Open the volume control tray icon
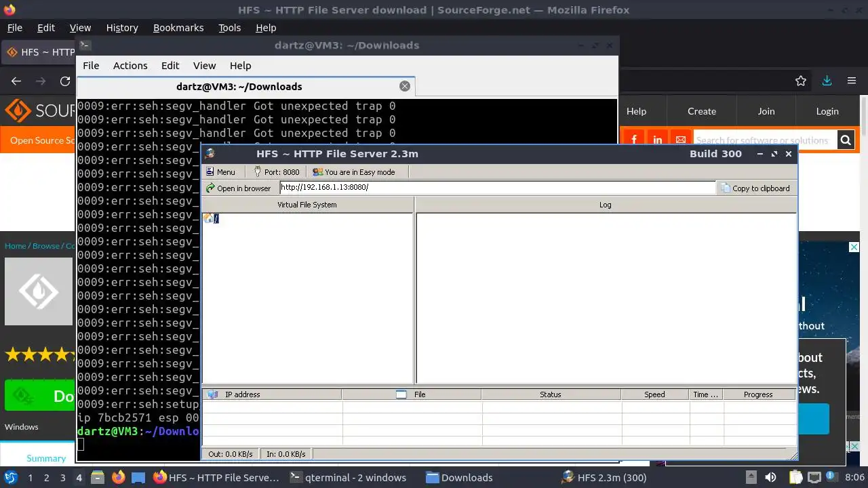The height and width of the screenshot is (488, 868). pos(770,478)
